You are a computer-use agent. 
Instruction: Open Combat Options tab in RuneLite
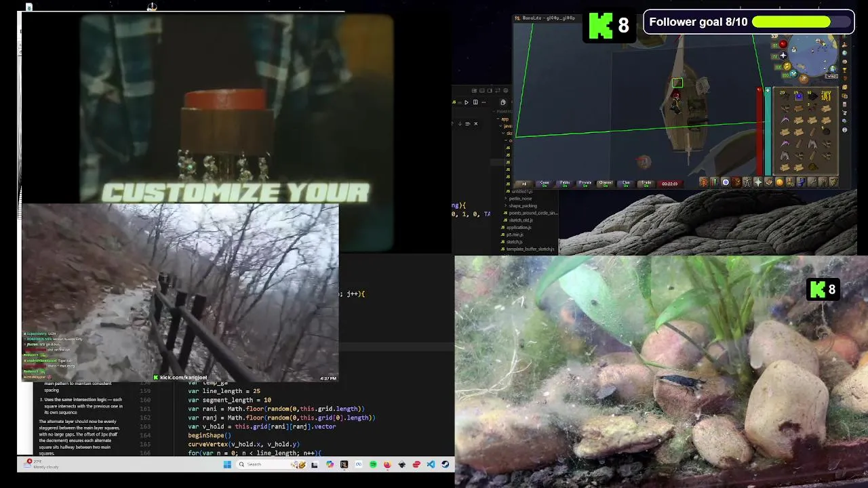pyautogui.click(x=704, y=182)
